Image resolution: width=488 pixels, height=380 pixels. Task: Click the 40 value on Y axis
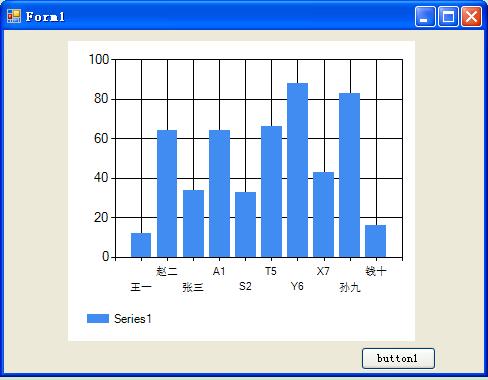tap(101, 178)
